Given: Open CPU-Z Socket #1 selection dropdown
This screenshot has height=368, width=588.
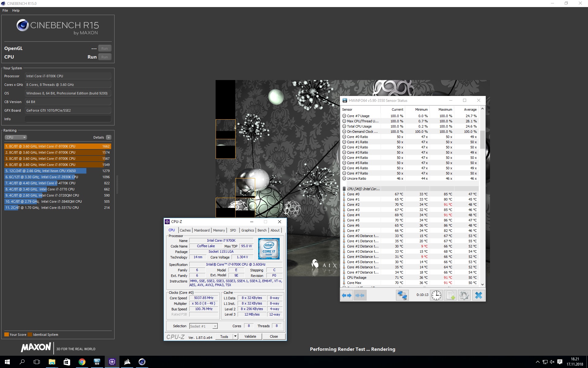Looking at the screenshot, I should tap(203, 326).
